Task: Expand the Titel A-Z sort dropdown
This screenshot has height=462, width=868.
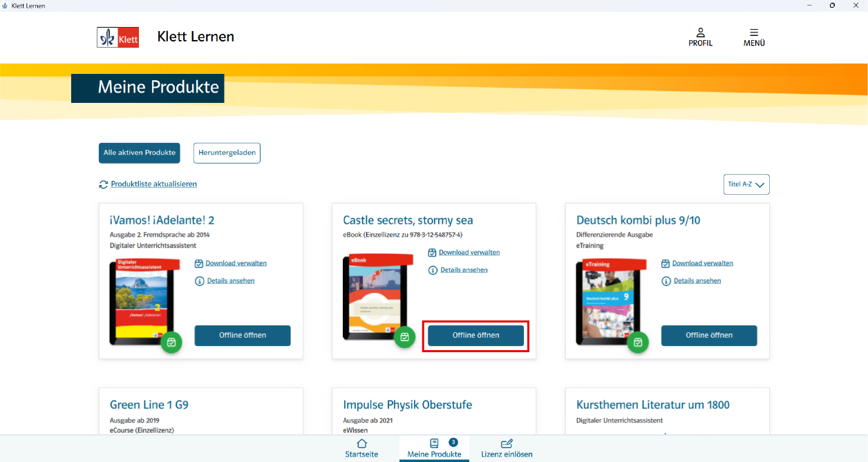Action: (745, 184)
